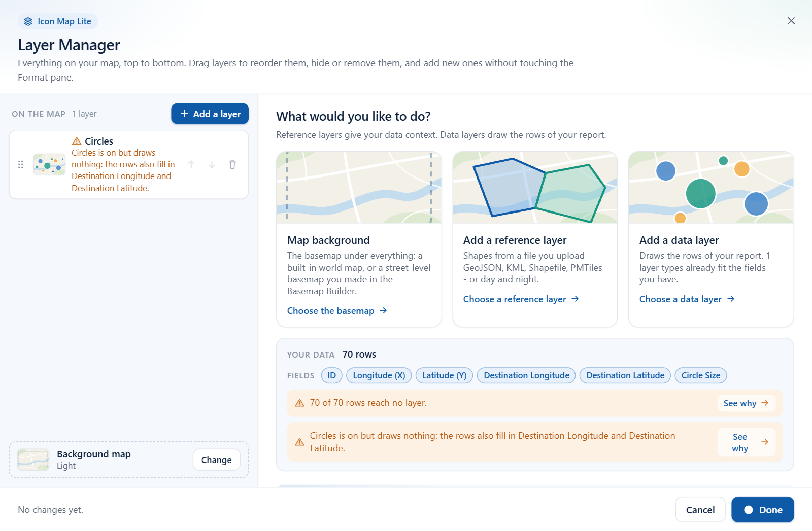Open the Choose a reference layer link

coord(521,299)
